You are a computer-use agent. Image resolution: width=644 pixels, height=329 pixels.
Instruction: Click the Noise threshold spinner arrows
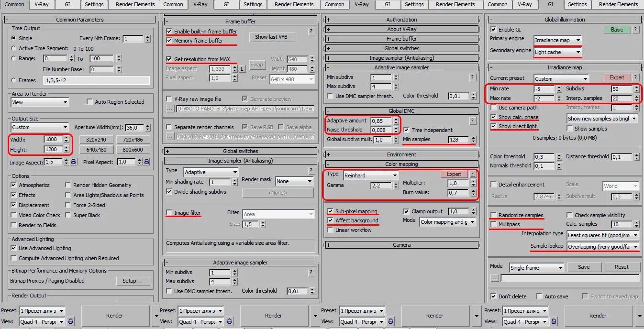click(x=396, y=130)
